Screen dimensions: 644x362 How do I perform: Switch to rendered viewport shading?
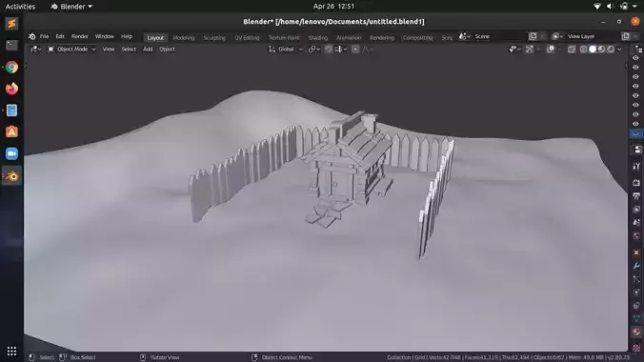(611, 50)
